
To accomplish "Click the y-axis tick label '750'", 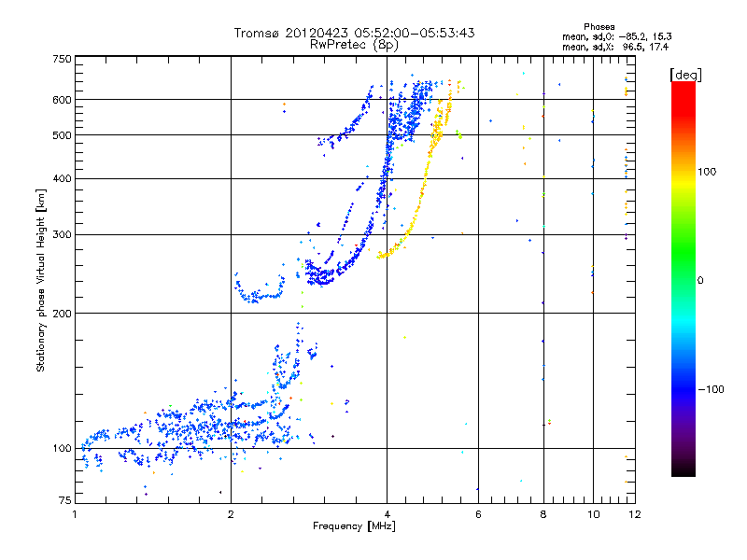I will tap(62, 59).
